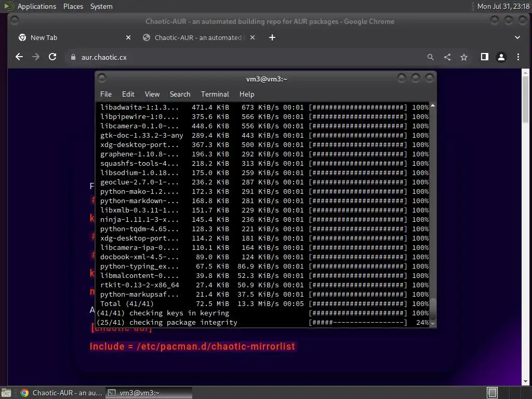Click the libsodium-1.0.18... line

pos(264,172)
